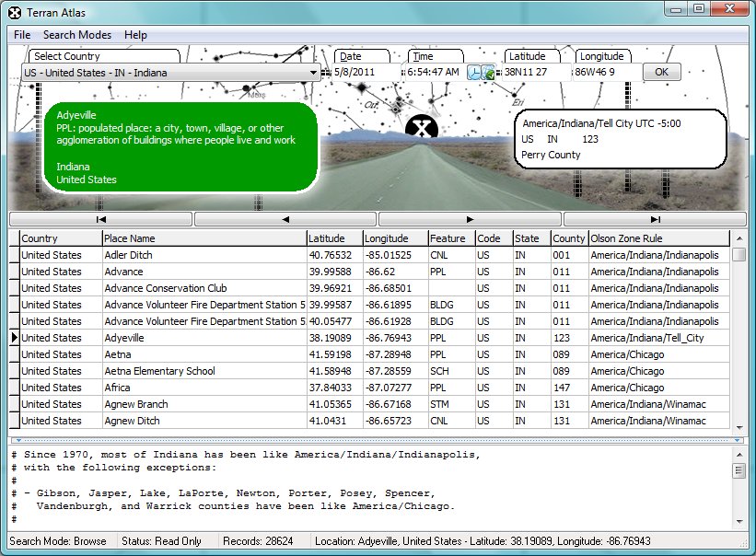The image size is (756, 556).
Task: Click the Status: Read Only status entry
Action: point(161,541)
